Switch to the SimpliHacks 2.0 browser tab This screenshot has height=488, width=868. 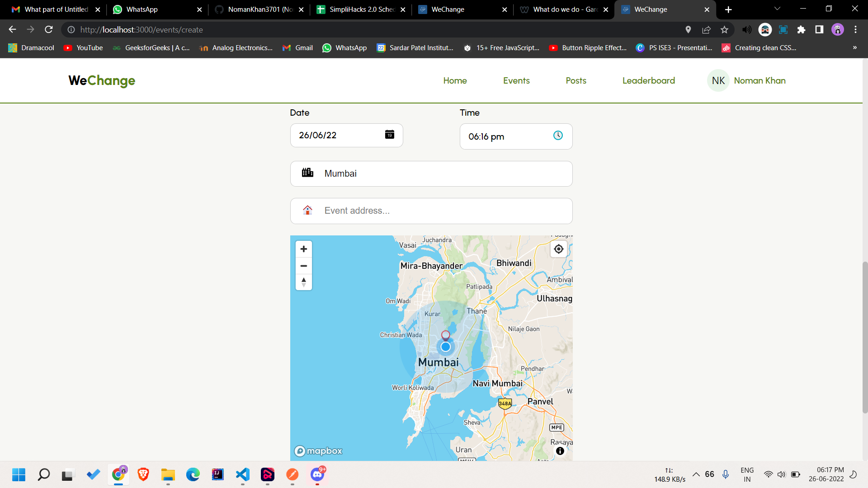pos(361,9)
